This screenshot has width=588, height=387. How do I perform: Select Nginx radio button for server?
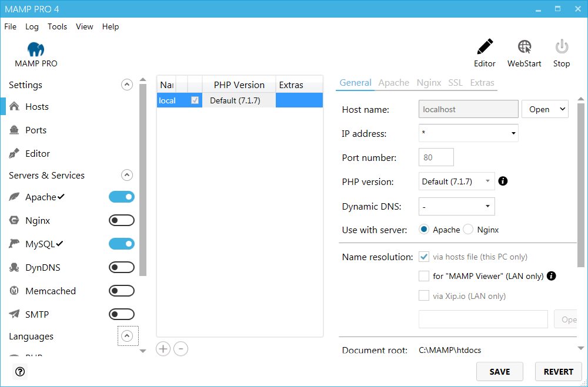click(x=468, y=230)
